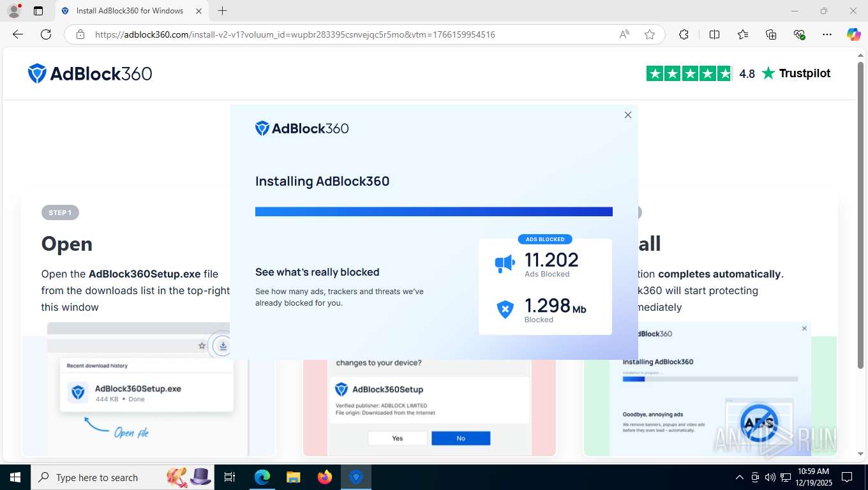The image size is (868, 490).
Task: Close the Installing AdBlock360 dialog
Action: [x=628, y=115]
